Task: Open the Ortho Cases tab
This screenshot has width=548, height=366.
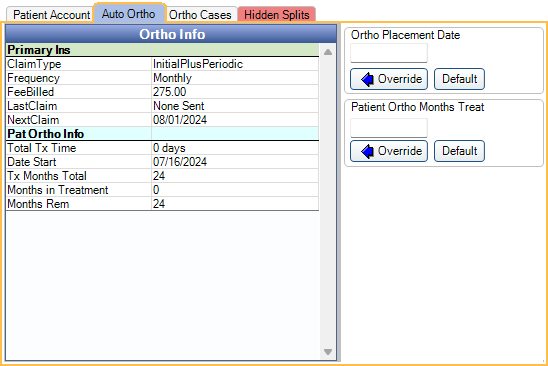Action: (x=201, y=15)
